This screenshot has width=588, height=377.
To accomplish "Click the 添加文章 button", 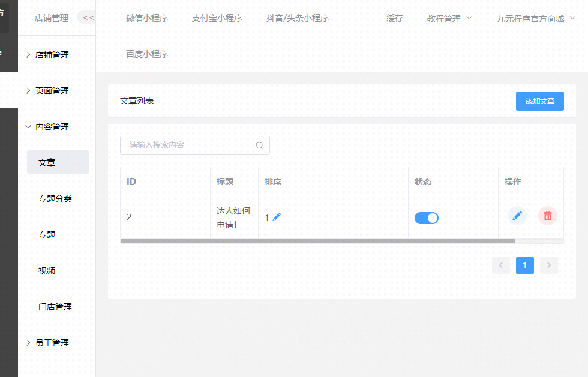I will tap(539, 101).
